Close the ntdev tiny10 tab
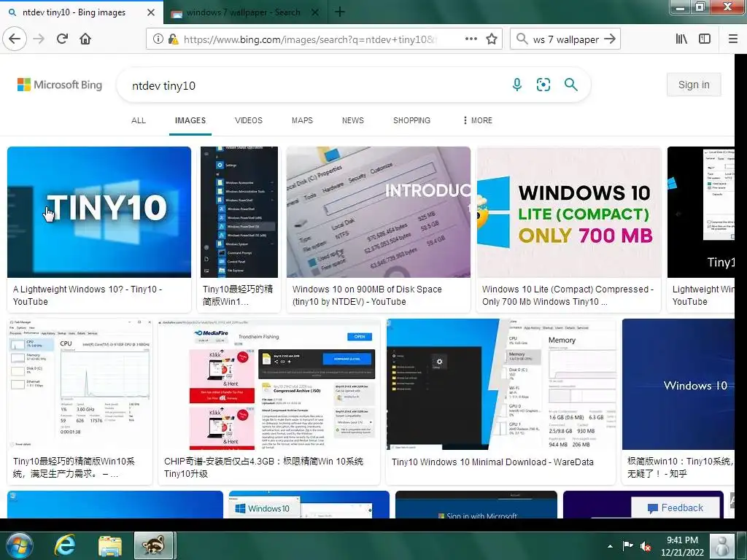This screenshot has height=560, width=747. [150, 12]
